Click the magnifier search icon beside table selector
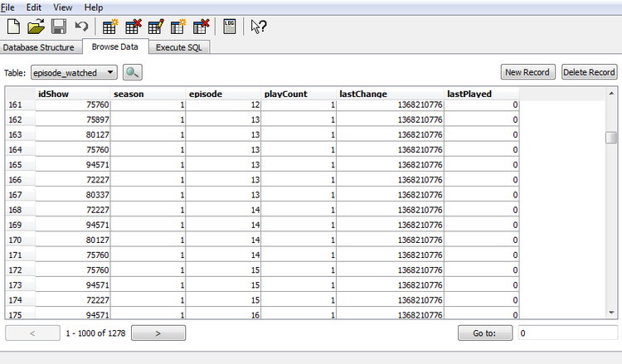Screen dimensions: 622x364 coord(134,72)
